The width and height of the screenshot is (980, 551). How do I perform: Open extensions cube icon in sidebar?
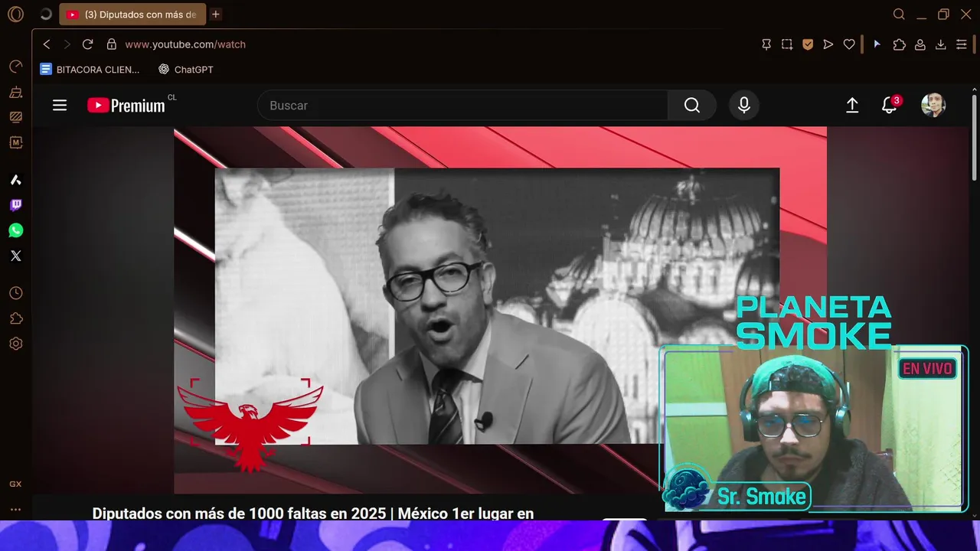15,318
